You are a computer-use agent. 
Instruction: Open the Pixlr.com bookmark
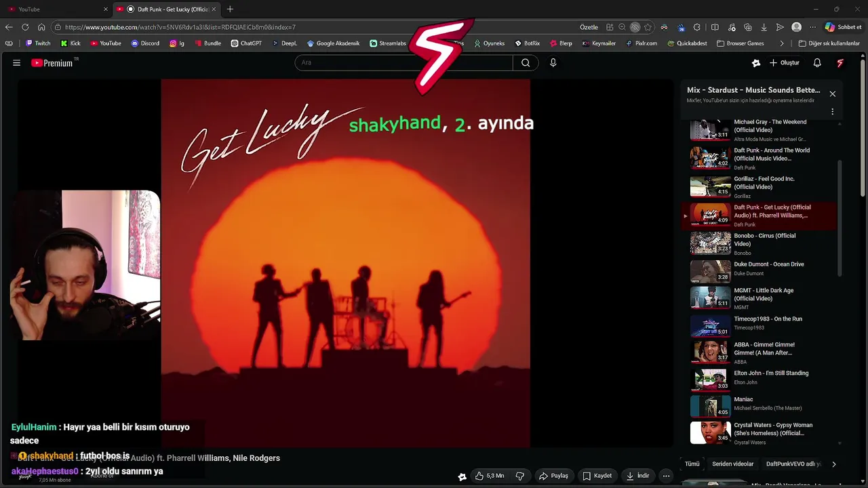642,43
